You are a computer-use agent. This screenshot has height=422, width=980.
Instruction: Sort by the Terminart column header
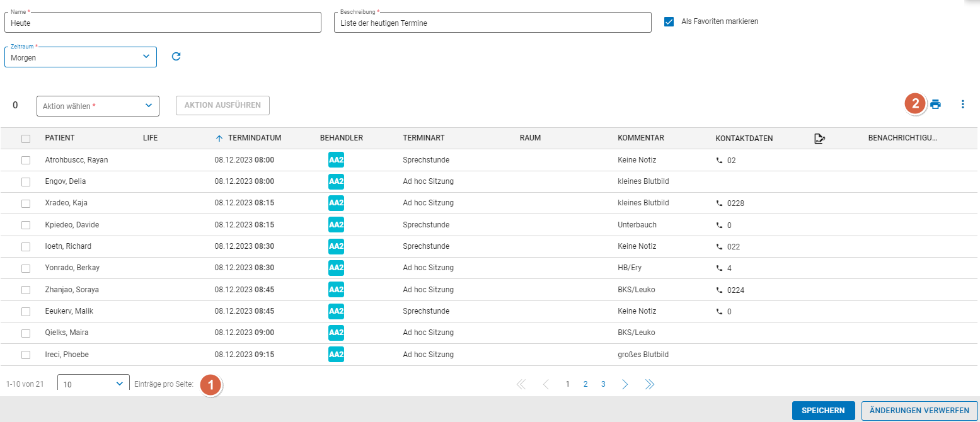pyautogui.click(x=424, y=138)
